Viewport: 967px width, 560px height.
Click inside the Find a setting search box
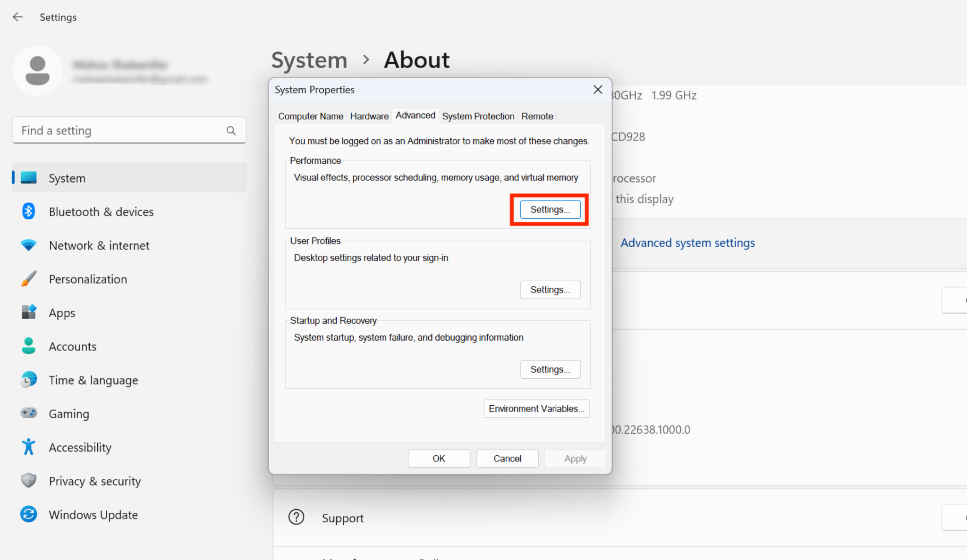[109, 130]
